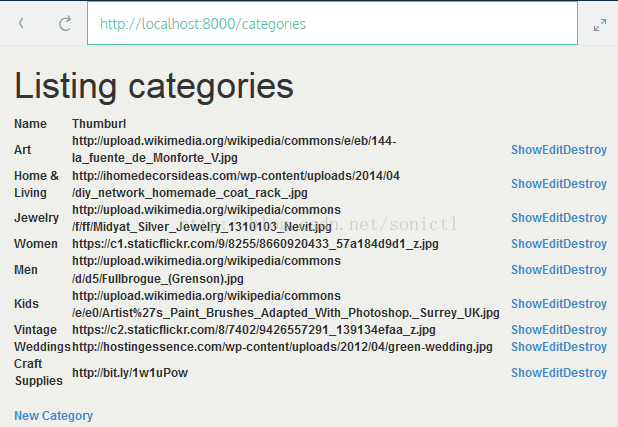This screenshot has width=618, height=427.
Task: Click the fullscreen expand icon
Action: pos(600,24)
